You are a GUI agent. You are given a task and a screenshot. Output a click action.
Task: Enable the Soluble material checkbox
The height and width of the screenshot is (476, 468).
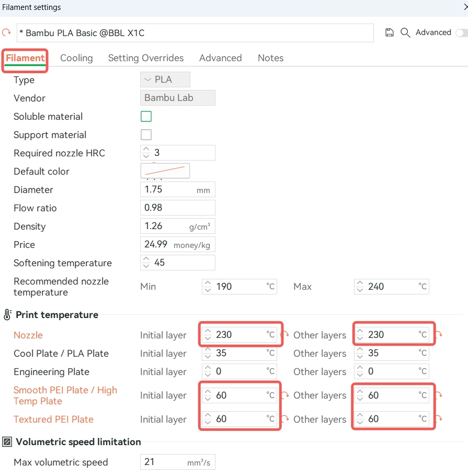[x=146, y=116]
